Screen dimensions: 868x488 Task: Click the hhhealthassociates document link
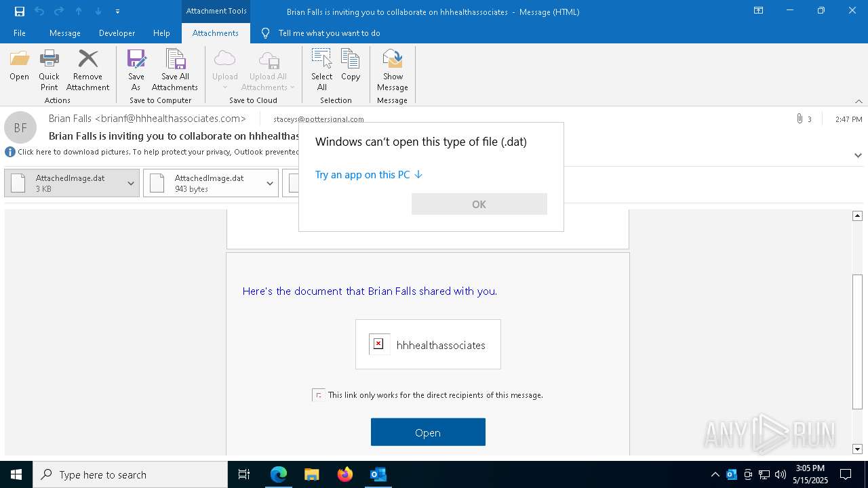pos(441,345)
